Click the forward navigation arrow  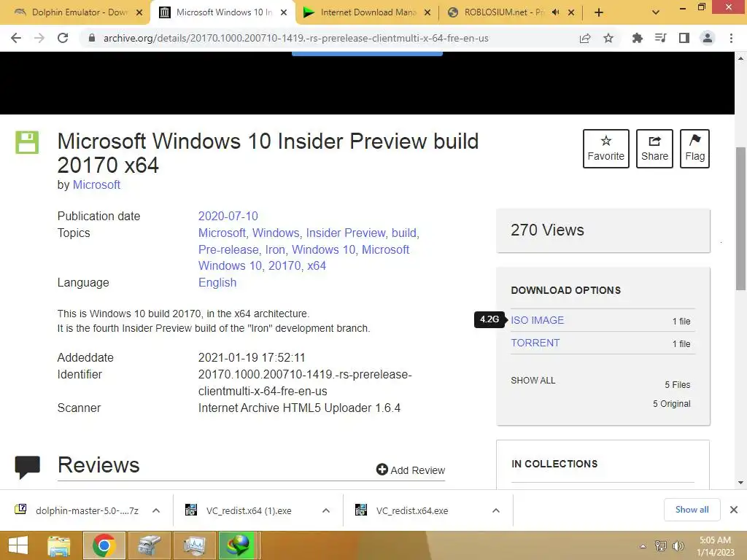(x=39, y=38)
